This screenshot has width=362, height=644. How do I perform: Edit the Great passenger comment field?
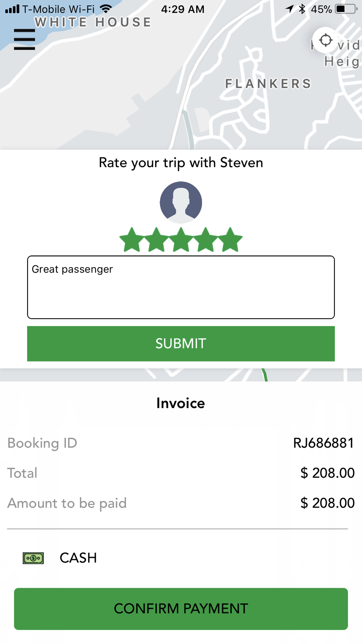tap(181, 287)
